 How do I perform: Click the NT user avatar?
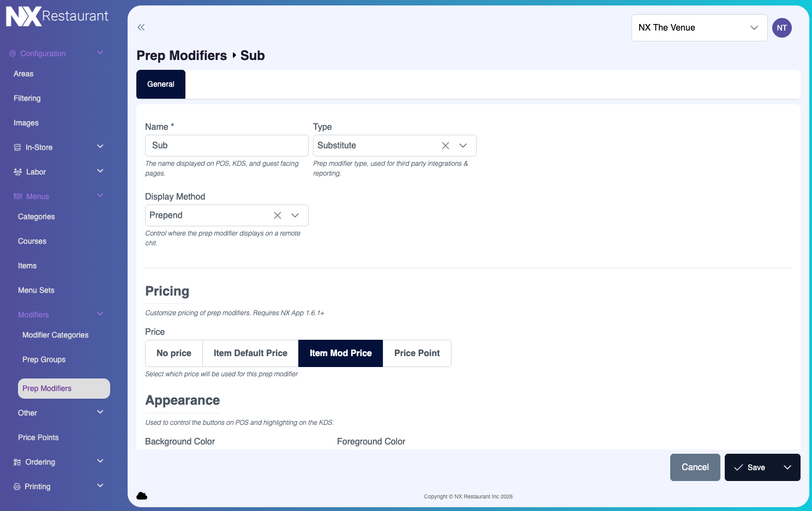click(781, 28)
